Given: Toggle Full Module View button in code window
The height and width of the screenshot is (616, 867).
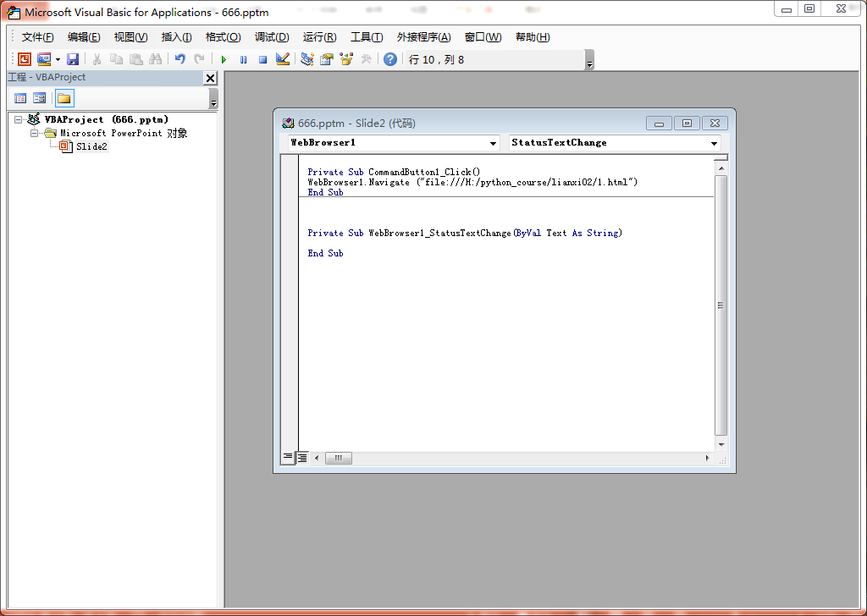Looking at the screenshot, I should tap(302, 458).
